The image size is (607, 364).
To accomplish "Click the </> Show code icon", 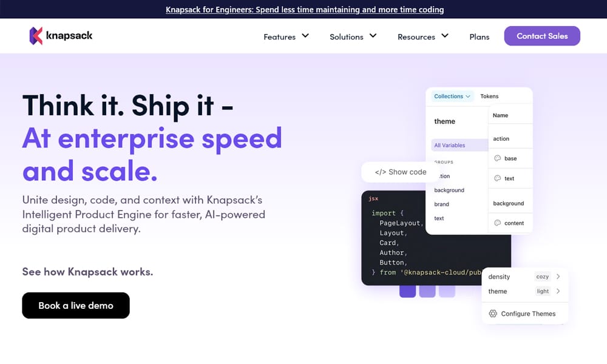I will click(x=380, y=172).
